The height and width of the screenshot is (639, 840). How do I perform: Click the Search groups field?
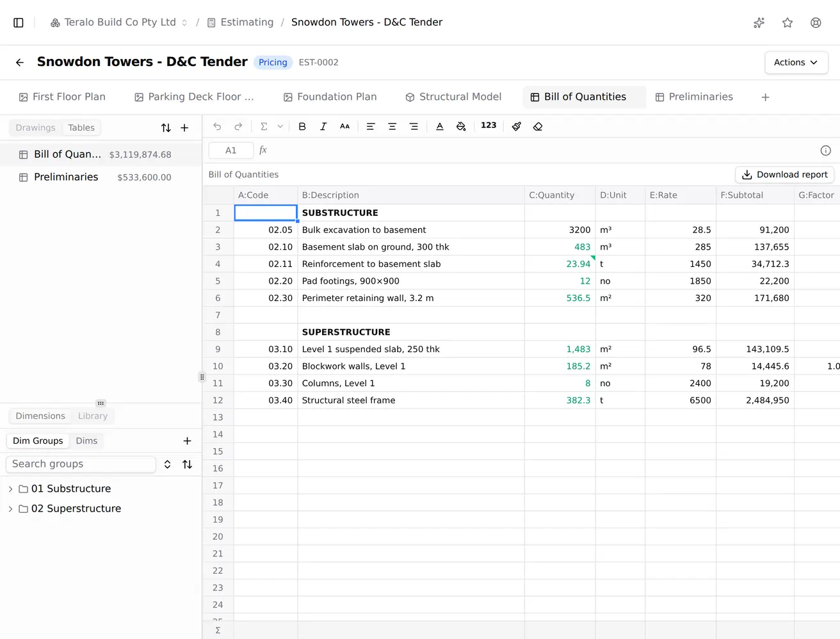point(81,464)
